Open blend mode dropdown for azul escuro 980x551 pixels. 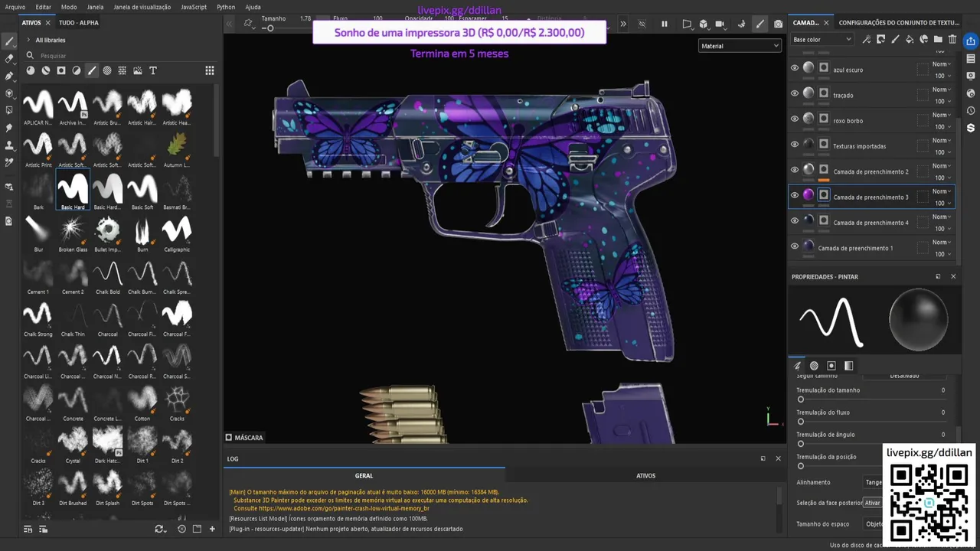tap(942, 64)
